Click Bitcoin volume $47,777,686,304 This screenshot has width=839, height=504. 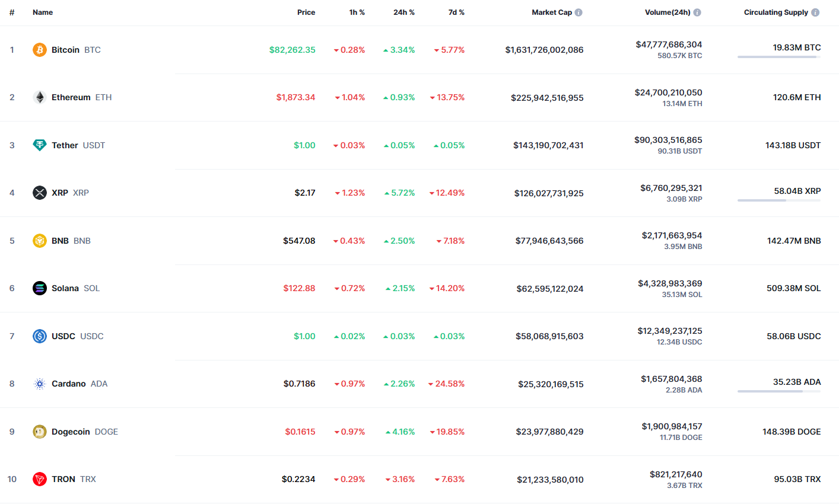[x=669, y=44]
